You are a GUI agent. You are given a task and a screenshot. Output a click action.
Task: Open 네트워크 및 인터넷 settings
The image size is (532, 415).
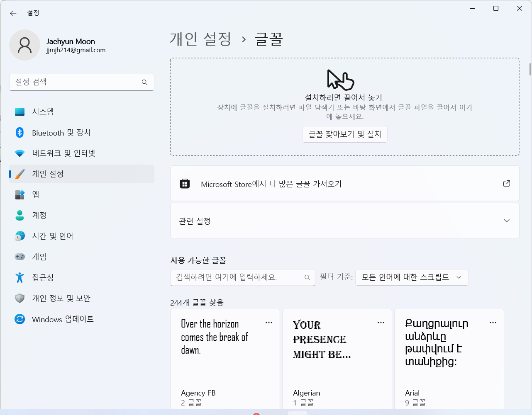point(63,153)
